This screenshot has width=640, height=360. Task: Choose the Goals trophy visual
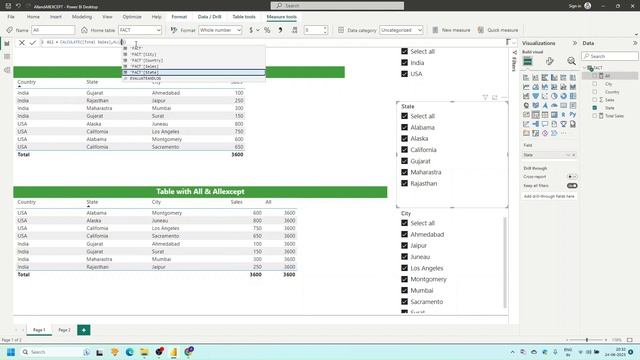(x=564, y=124)
